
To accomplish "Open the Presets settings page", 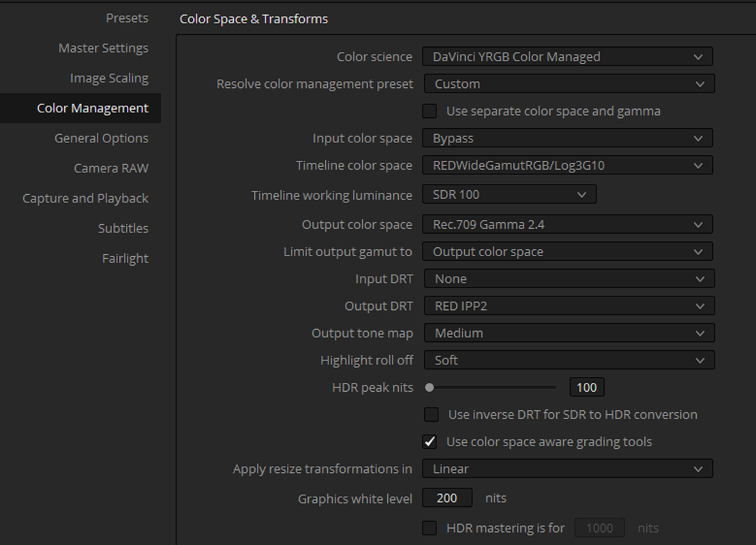I will tap(127, 18).
